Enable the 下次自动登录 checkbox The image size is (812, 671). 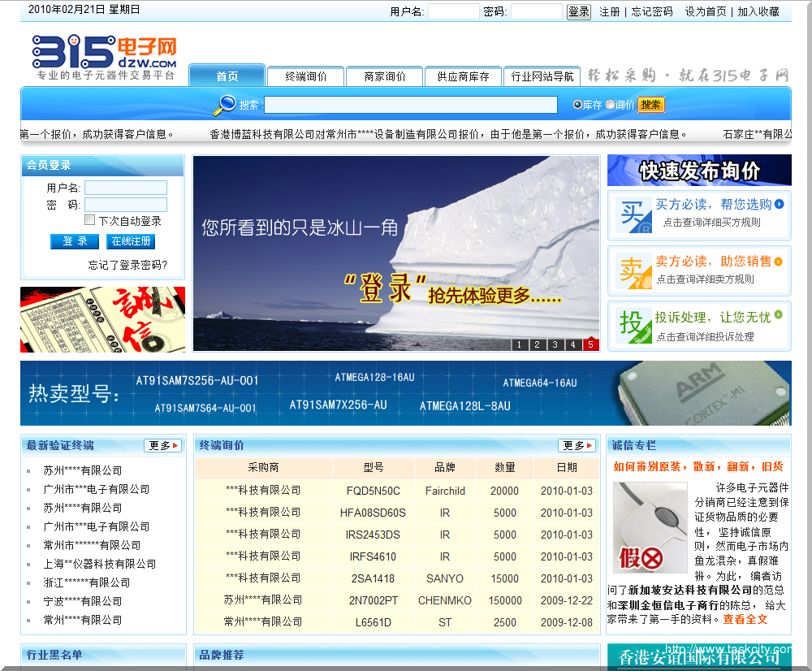tap(90, 220)
